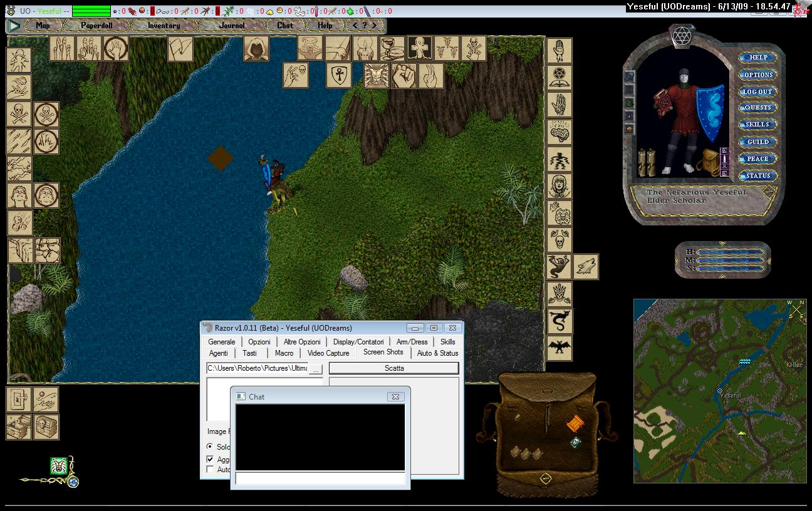Click the cross gravestone ability icon
The width and height of the screenshot is (812, 511).
pyautogui.click(x=420, y=48)
